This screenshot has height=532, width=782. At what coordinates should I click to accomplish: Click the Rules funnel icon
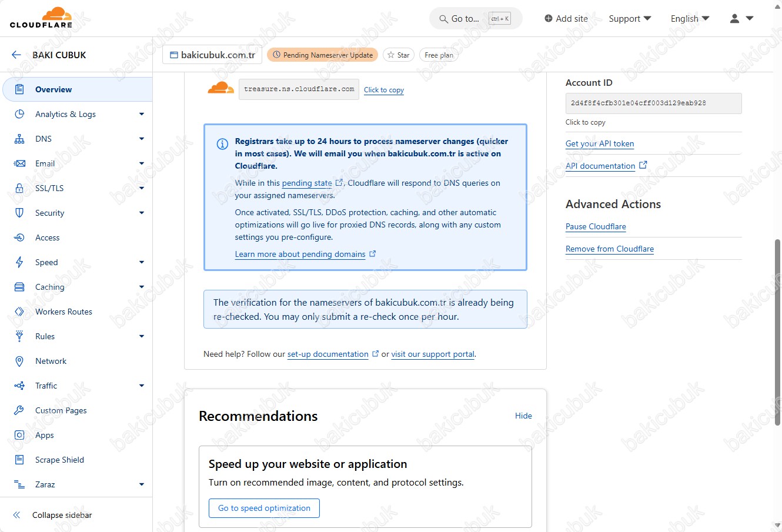(19, 336)
